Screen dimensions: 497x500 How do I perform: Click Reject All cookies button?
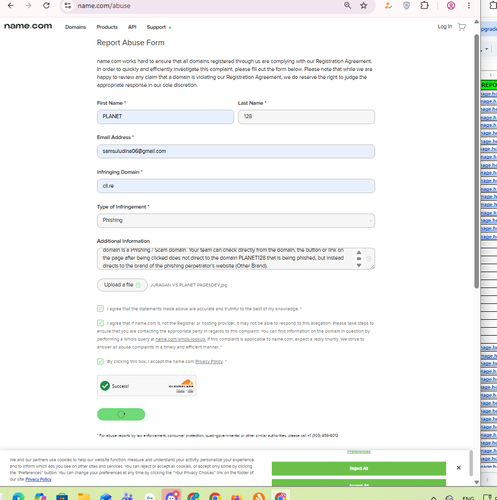pos(359,468)
